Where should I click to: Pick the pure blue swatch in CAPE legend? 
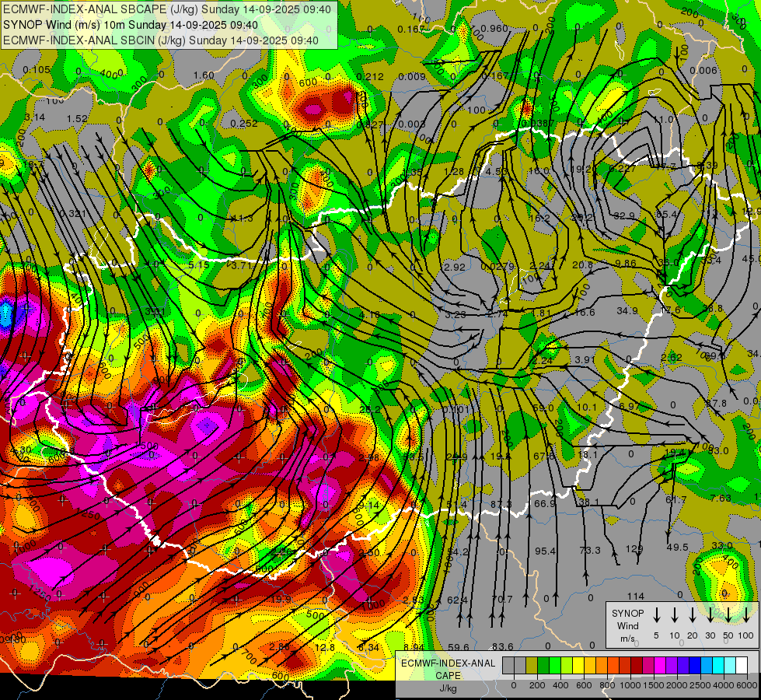coord(696,665)
